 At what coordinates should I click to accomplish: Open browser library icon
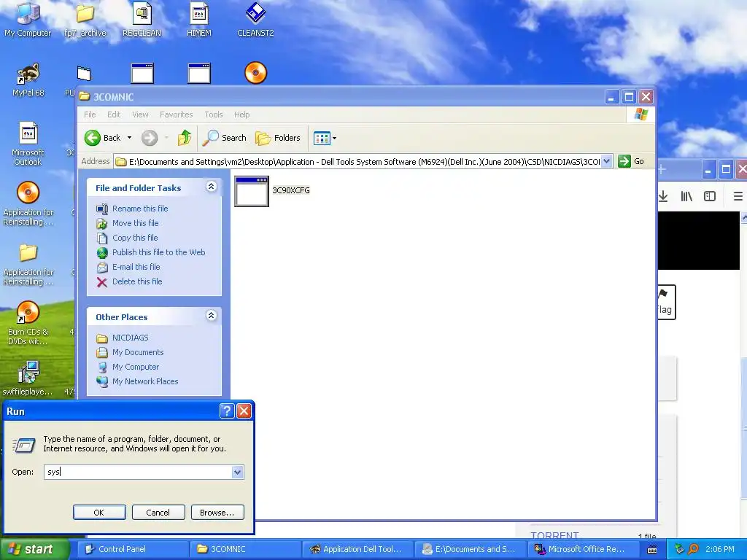coord(686,197)
